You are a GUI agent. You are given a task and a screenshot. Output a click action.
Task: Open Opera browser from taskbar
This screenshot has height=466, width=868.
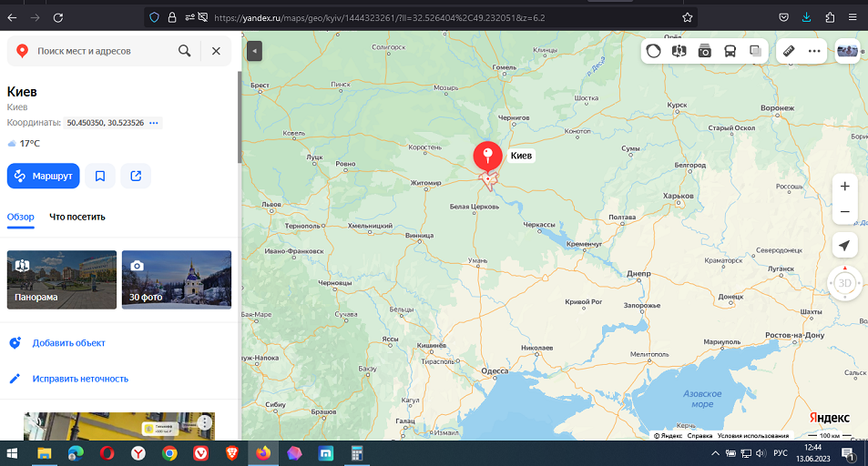pyautogui.click(x=107, y=454)
